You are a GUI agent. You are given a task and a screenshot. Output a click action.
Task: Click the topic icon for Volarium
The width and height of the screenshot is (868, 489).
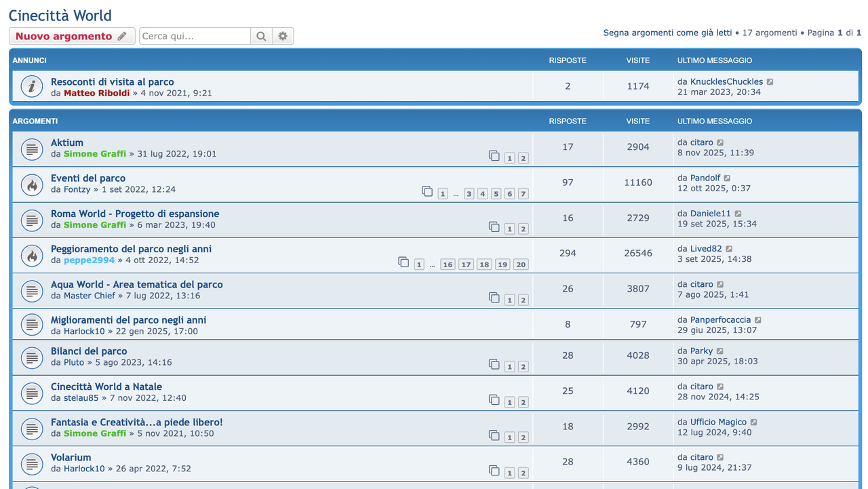pyautogui.click(x=32, y=463)
